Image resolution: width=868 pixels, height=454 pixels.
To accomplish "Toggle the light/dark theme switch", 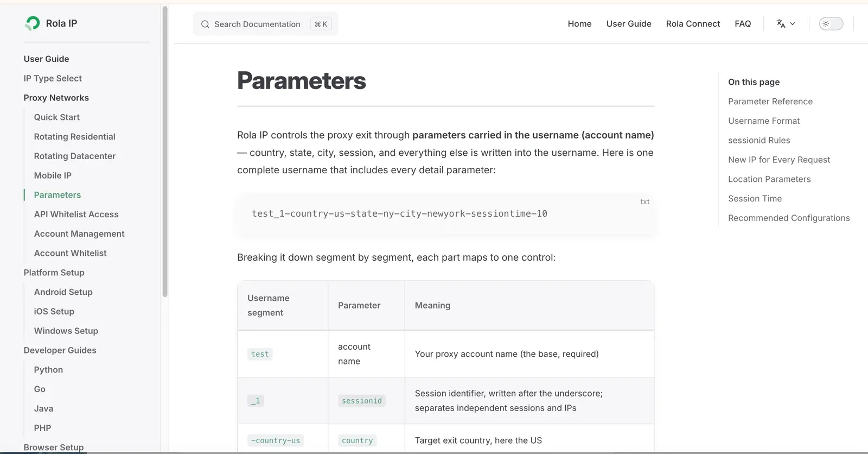I will click(831, 24).
